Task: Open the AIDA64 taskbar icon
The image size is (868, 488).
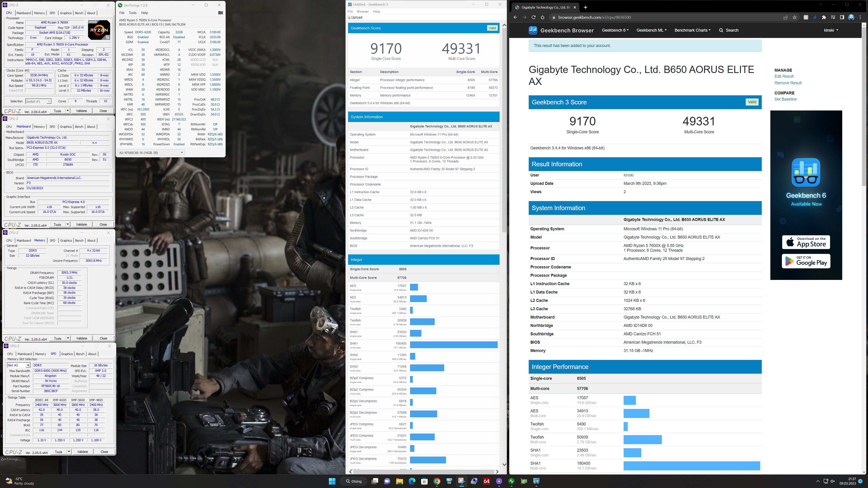Action: click(487, 481)
